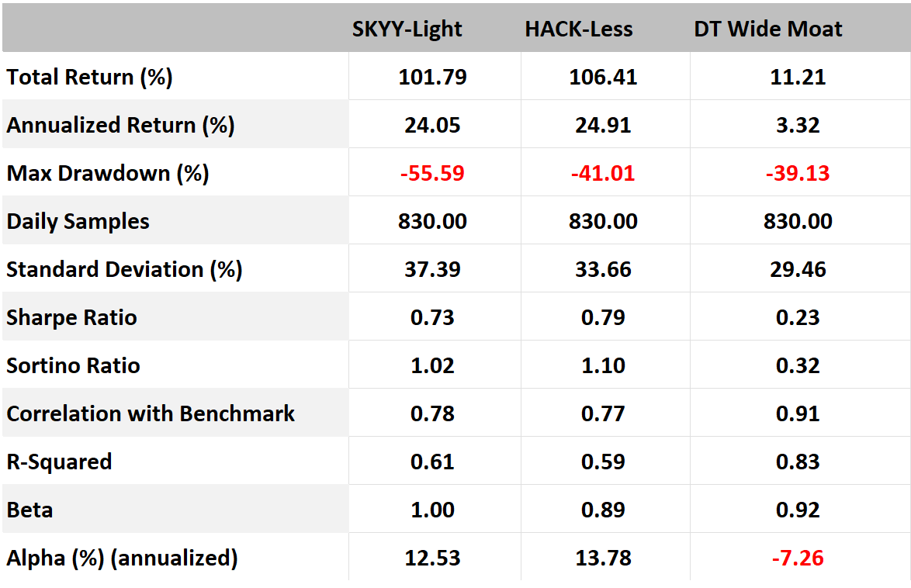The height and width of the screenshot is (588, 911).
Task: Click the DT Wide Moat header
Action: point(767,29)
